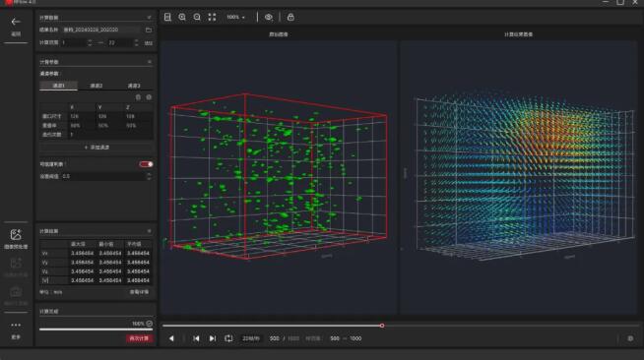
Task: Click the view details button under results
Action: [x=139, y=292]
